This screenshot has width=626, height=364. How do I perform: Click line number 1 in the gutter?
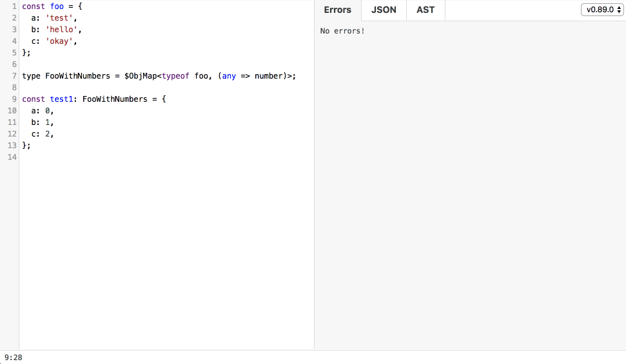coord(14,6)
